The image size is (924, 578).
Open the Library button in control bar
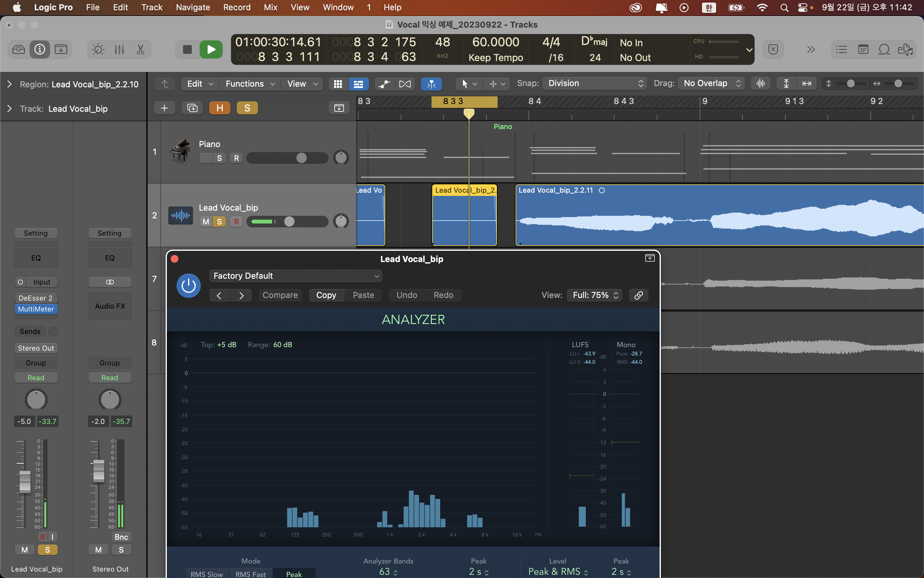(19, 49)
